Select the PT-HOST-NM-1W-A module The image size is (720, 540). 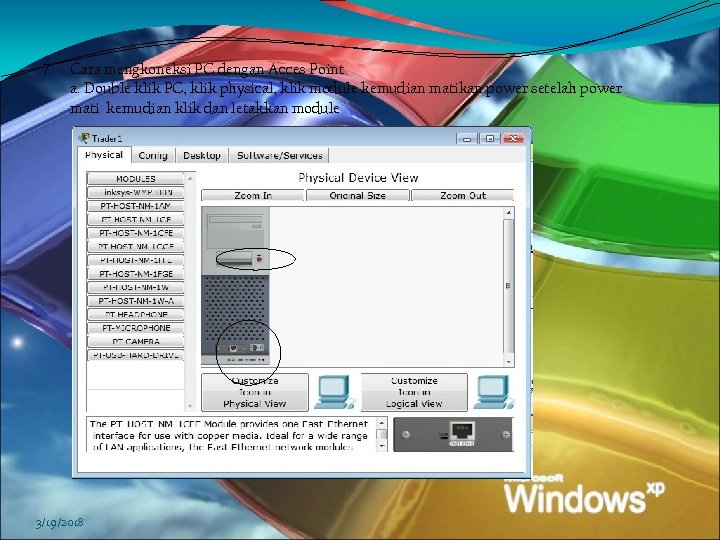click(135, 301)
